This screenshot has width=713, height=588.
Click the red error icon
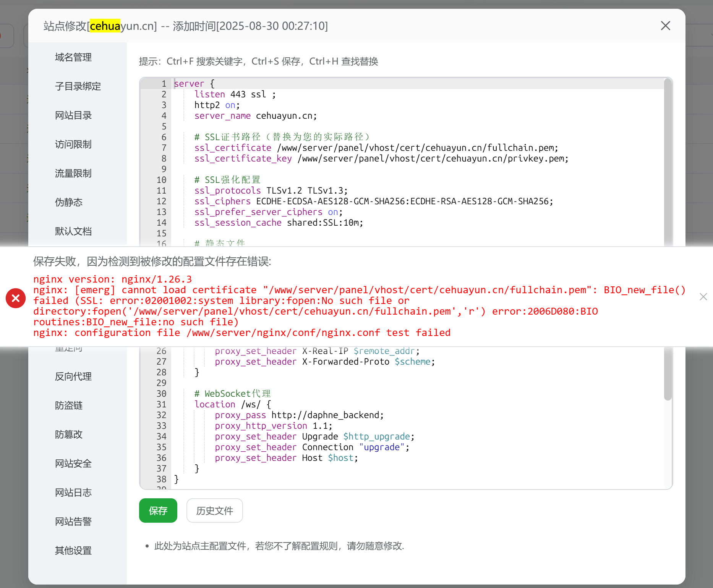pyautogui.click(x=16, y=298)
